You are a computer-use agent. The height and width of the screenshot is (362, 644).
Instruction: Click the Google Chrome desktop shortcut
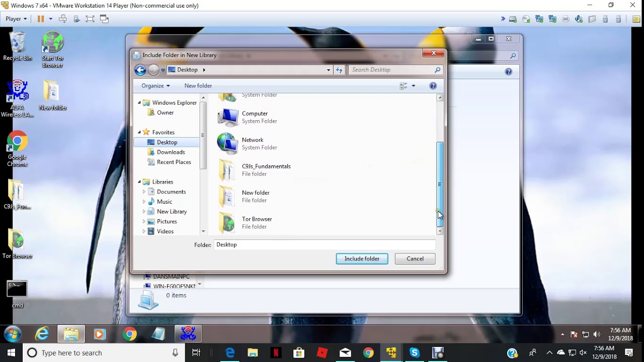coord(17,149)
